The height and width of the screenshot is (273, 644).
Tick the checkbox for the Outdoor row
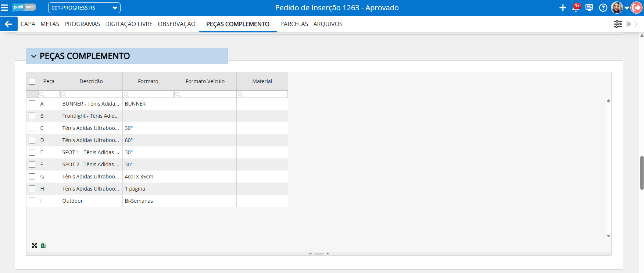click(32, 201)
